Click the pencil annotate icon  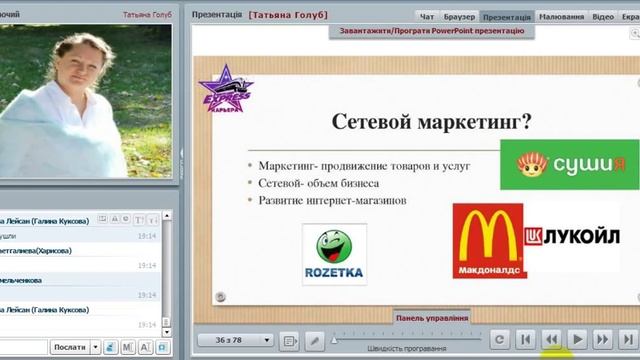coord(314,340)
